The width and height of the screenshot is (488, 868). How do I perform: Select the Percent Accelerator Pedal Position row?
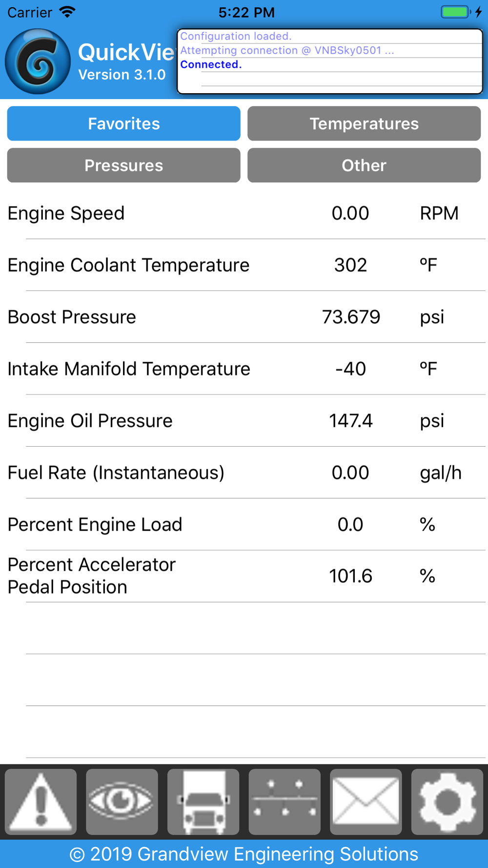click(244, 576)
